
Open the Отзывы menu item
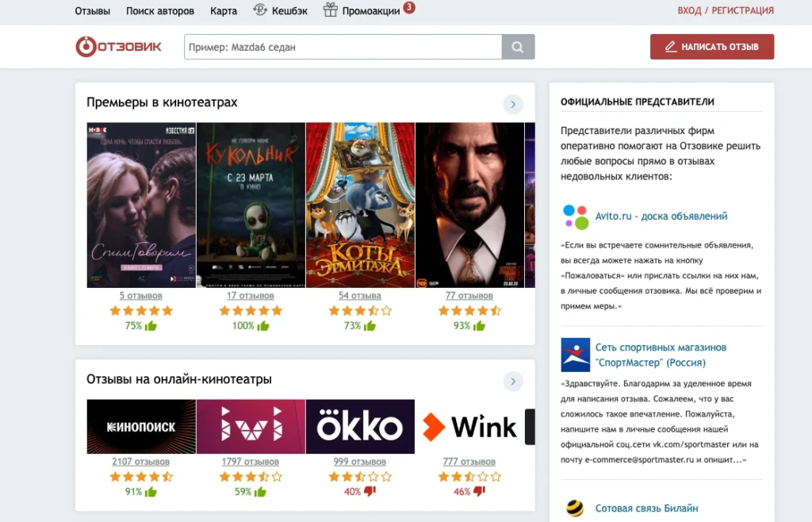92,10
